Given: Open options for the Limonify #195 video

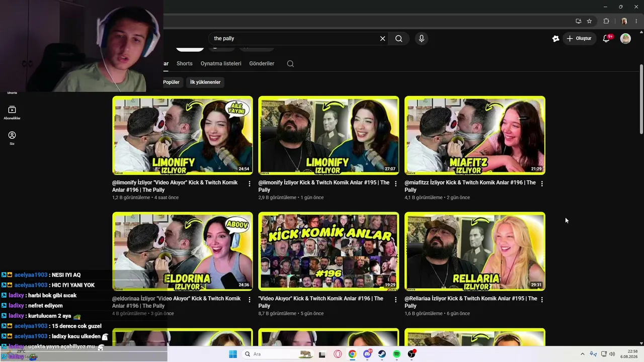Looking at the screenshot, I should 395,184.
